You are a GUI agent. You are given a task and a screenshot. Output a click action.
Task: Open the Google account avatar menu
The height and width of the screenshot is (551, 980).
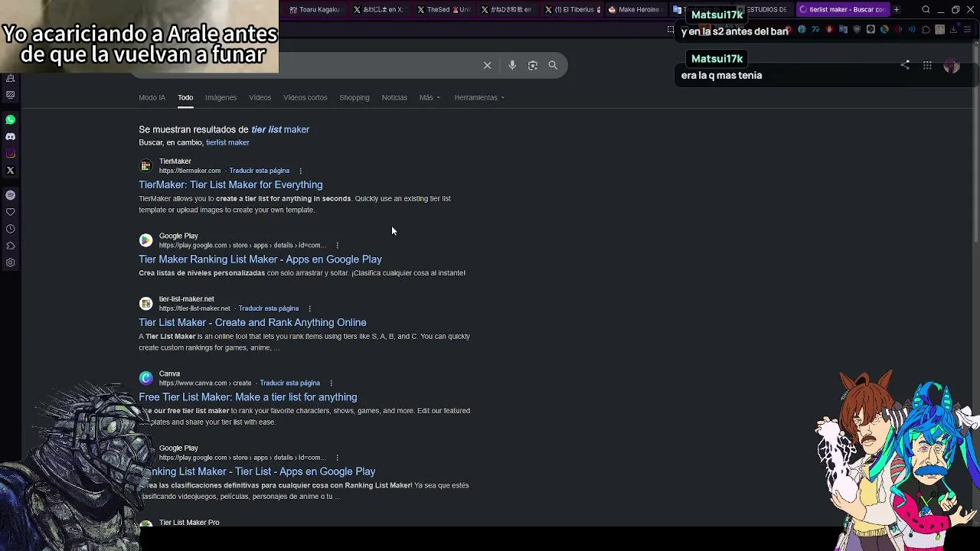click(952, 66)
